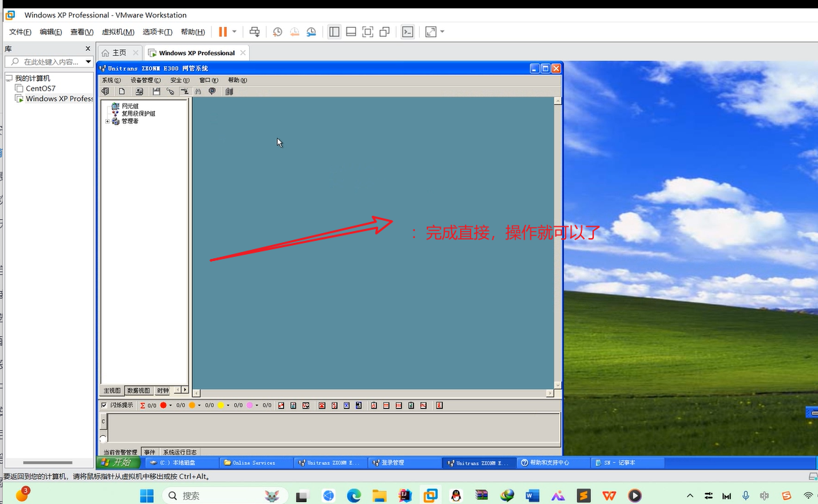Switch to the 主页 tab in VMware
Image resolution: width=818 pixels, height=504 pixels.
[120, 53]
